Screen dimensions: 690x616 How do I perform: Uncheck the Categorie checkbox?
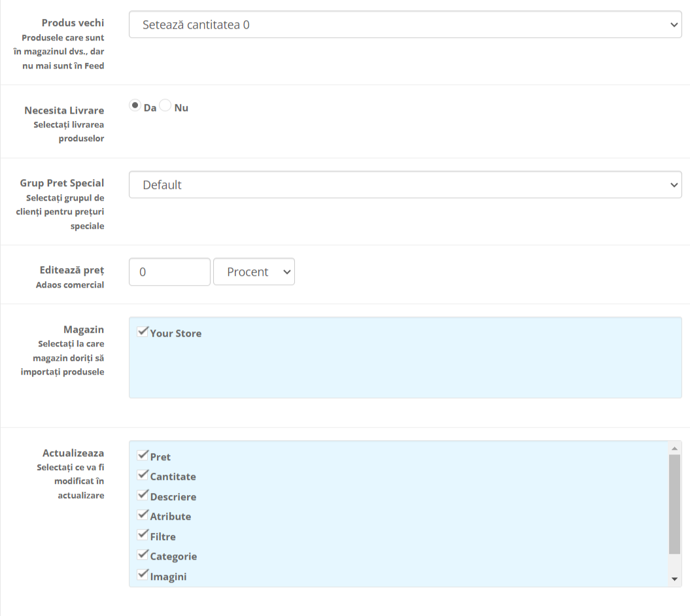[143, 555]
